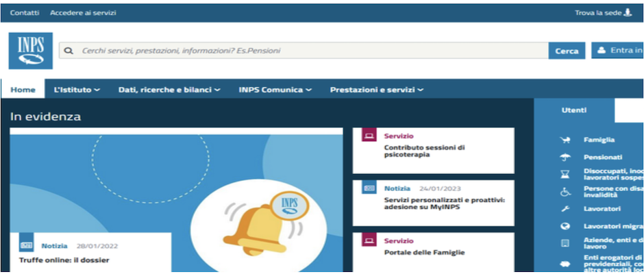Focus the Cerchi servizi search field
This screenshot has height=274, width=644.
pyautogui.click(x=304, y=51)
